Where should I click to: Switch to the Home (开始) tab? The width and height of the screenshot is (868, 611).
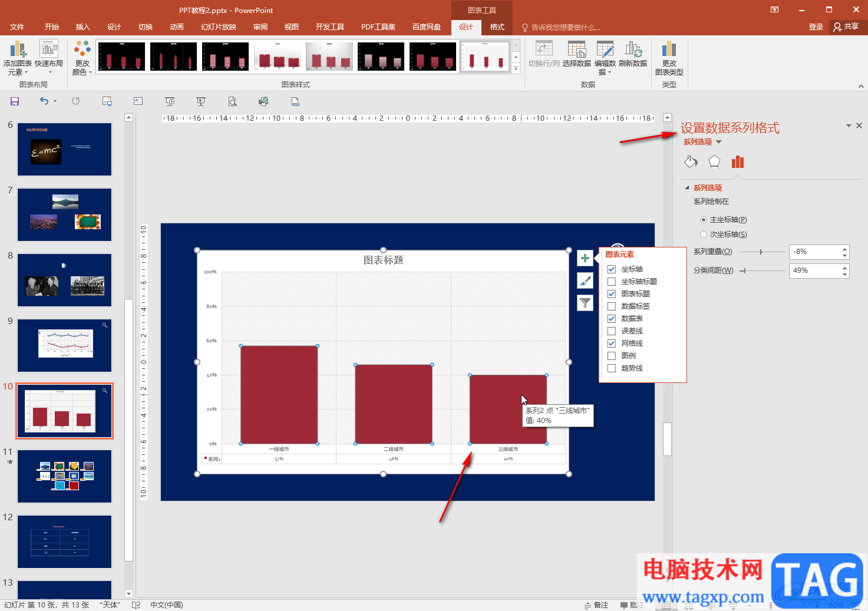tap(52, 27)
